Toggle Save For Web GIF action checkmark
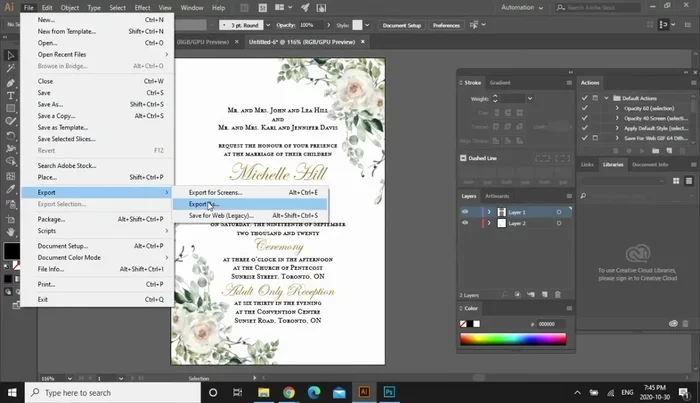 [584, 138]
